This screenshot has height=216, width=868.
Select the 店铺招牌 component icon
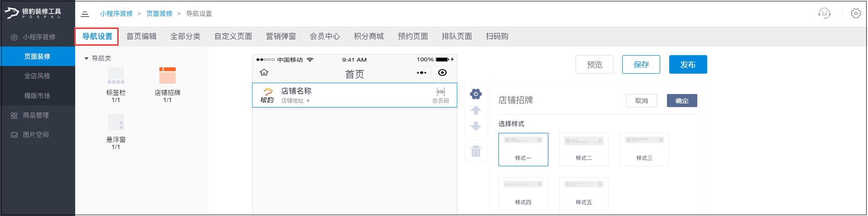point(167,76)
